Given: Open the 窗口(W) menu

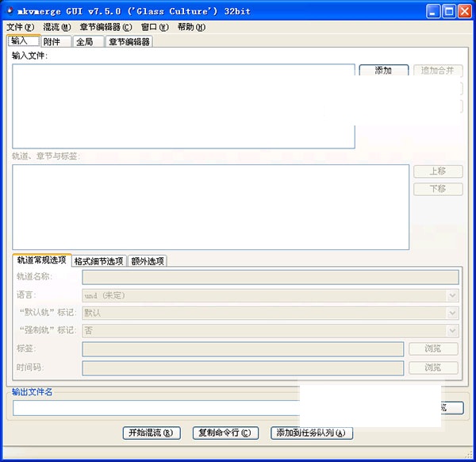Looking at the screenshot, I should click(x=155, y=27).
